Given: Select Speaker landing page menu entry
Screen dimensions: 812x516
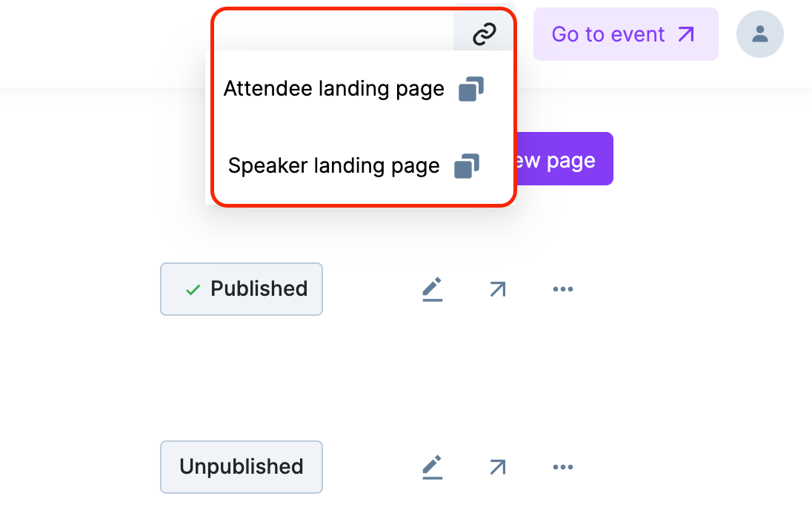Looking at the screenshot, I should tap(333, 165).
